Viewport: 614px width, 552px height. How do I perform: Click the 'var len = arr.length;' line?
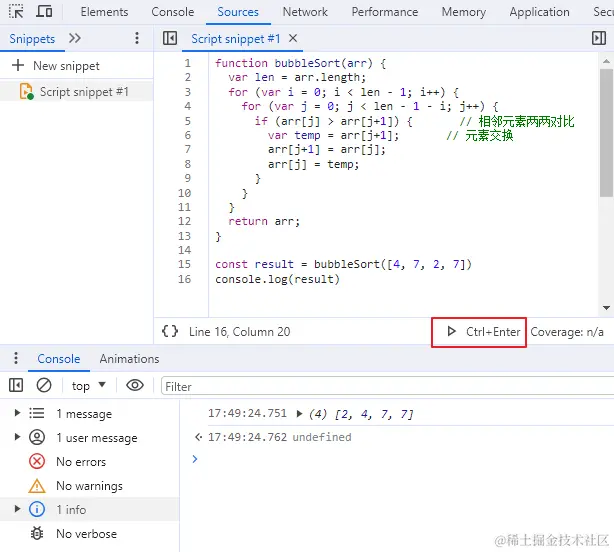pos(297,78)
